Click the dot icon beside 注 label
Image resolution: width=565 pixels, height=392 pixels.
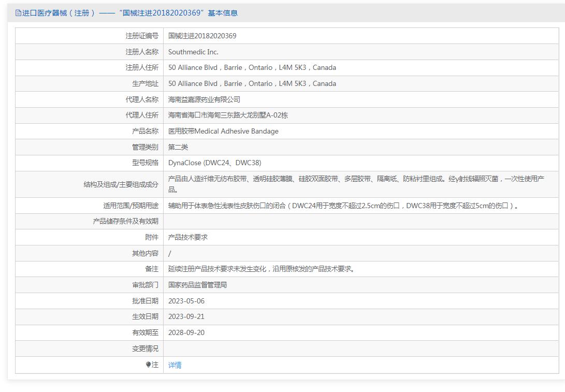click(x=148, y=365)
